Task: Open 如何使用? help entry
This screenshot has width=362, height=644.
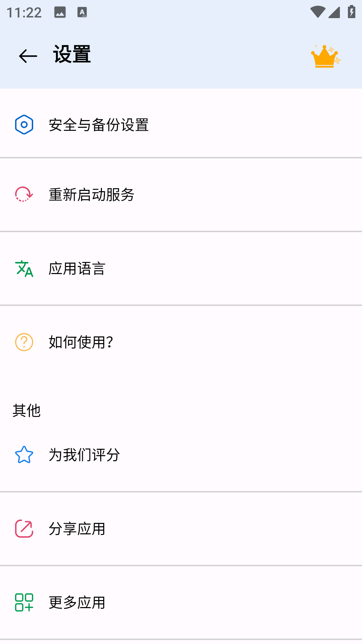Action: 81,342
